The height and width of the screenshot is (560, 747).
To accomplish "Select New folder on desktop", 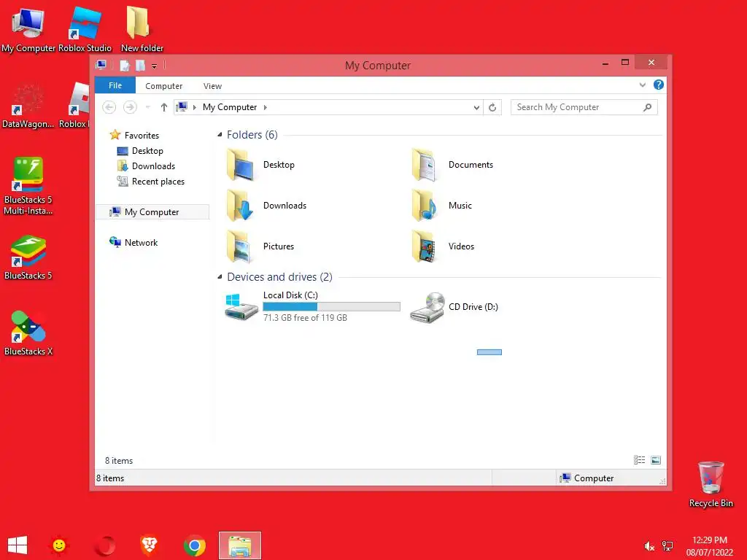I will [142, 29].
